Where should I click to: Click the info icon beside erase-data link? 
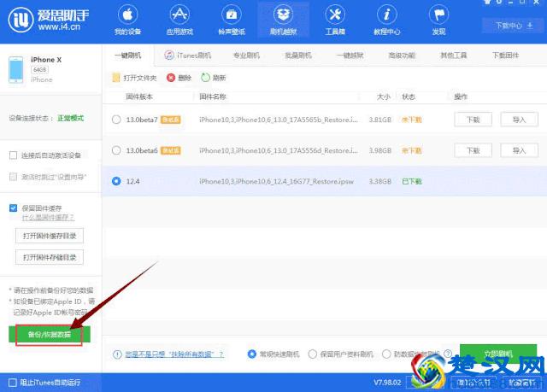click(117, 354)
